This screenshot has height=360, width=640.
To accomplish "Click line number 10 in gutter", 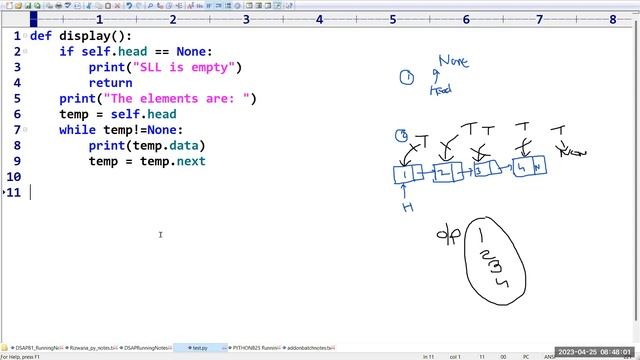I will point(13,177).
